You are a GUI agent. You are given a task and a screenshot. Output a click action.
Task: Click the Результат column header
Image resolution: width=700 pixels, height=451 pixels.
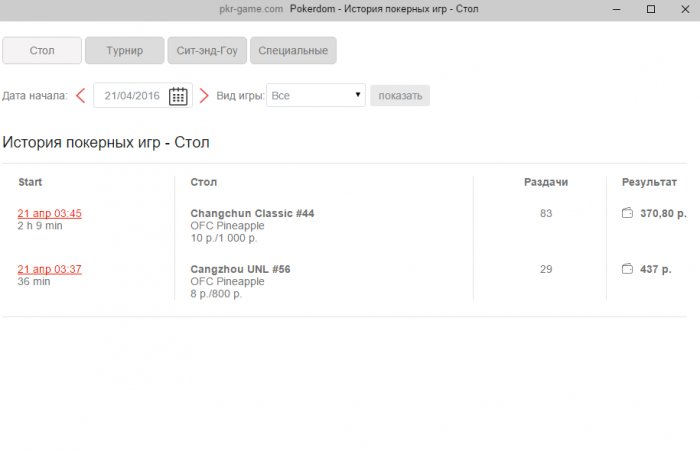[649, 182]
